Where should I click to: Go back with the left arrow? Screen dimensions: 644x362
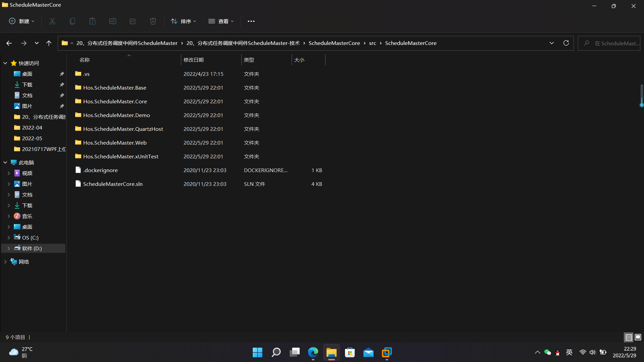click(9, 43)
